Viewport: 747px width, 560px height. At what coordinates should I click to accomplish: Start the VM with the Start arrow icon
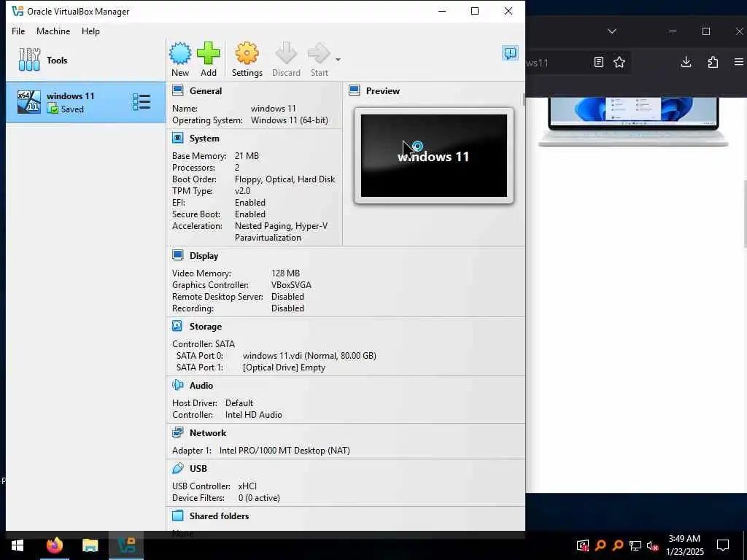(319, 53)
